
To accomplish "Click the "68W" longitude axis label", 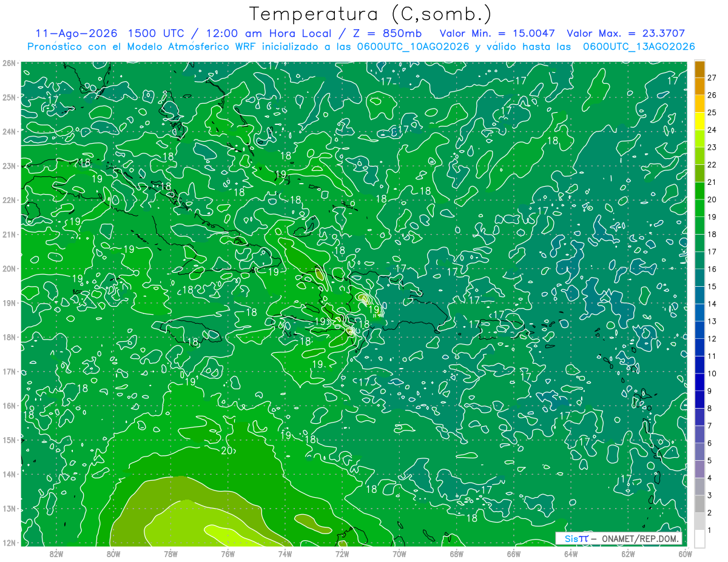I will 456,554.
